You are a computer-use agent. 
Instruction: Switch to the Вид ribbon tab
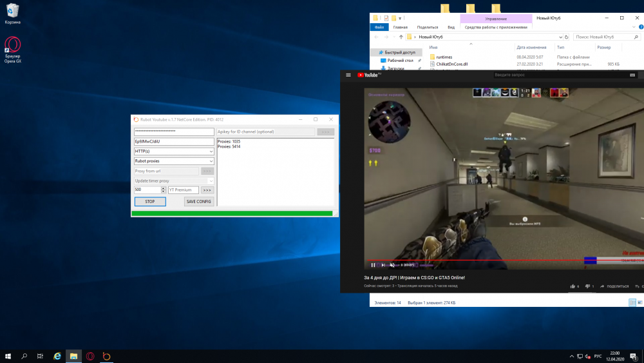pyautogui.click(x=451, y=27)
